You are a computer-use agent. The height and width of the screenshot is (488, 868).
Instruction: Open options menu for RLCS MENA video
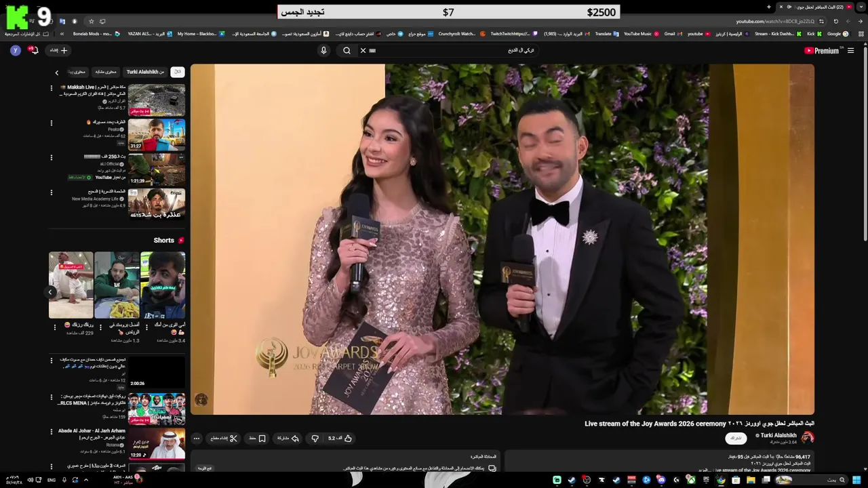[x=51, y=397]
